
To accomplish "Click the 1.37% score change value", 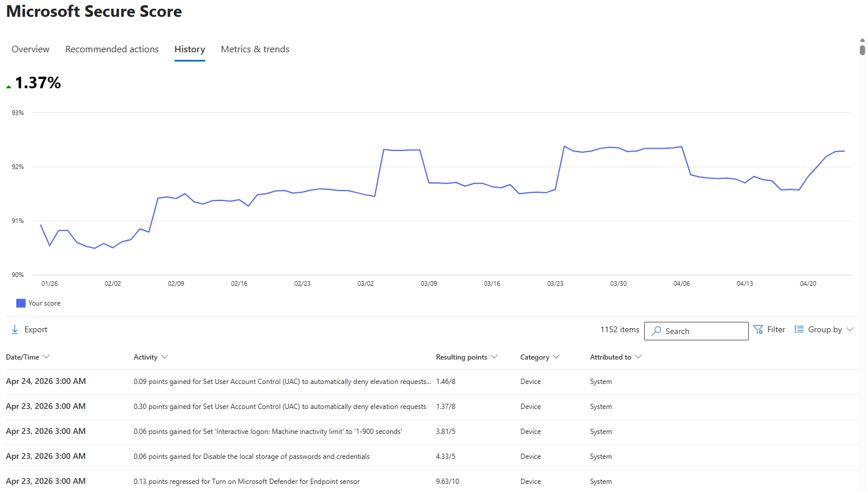I will pos(38,83).
